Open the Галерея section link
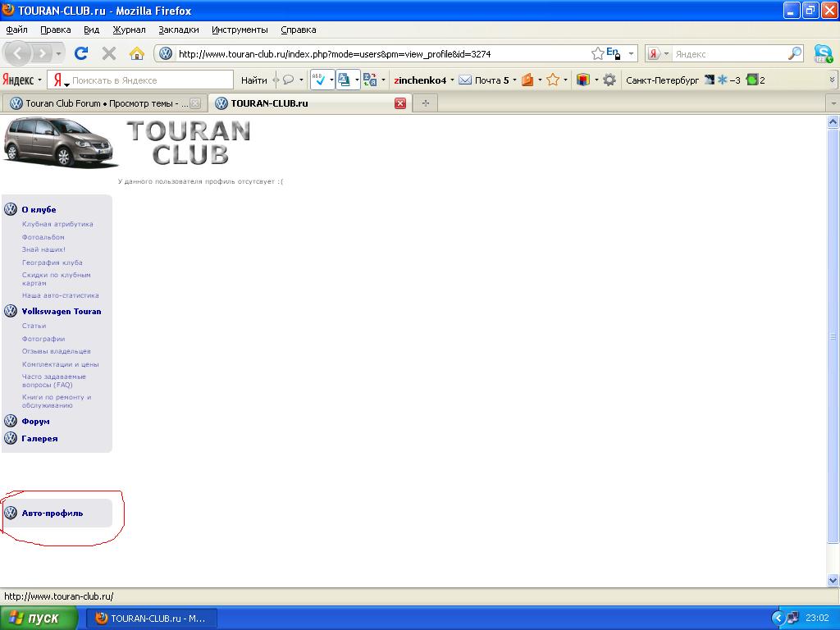Viewport: 840px width, 630px height. (39, 438)
